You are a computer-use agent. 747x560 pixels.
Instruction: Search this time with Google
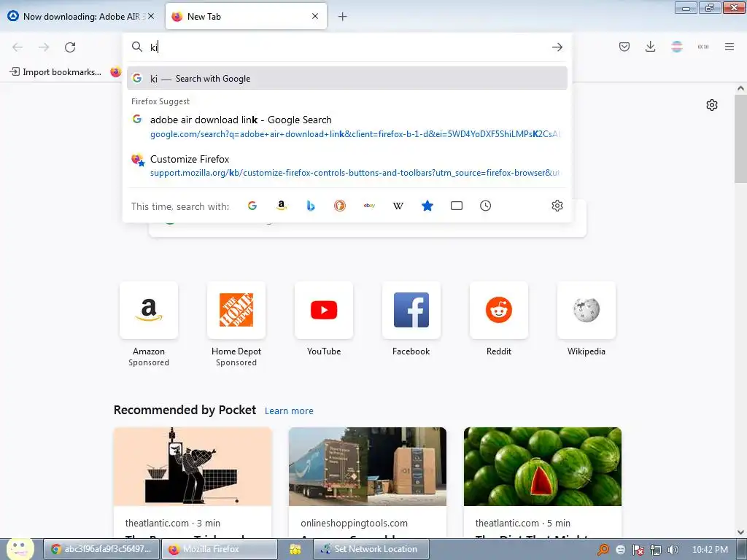tap(252, 206)
